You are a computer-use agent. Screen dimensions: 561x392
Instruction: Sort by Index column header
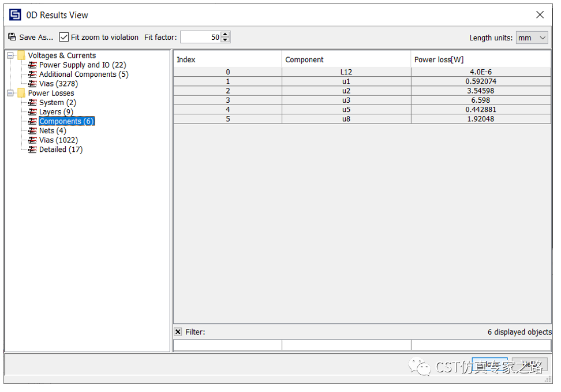pyautogui.click(x=227, y=59)
